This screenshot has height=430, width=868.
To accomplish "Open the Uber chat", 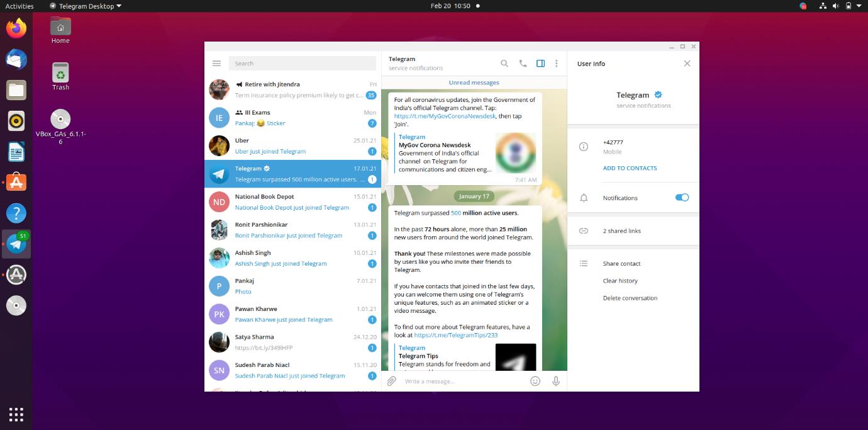I will click(292, 146).
